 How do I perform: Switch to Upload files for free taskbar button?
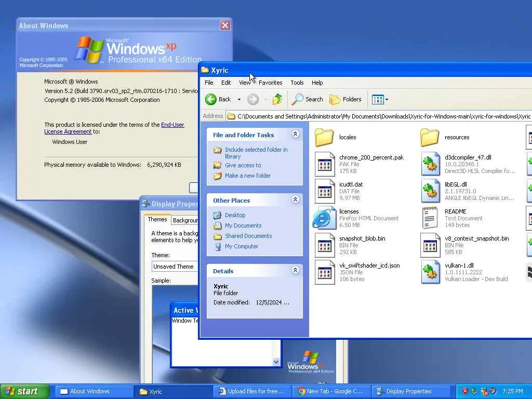tap(252, 391)
